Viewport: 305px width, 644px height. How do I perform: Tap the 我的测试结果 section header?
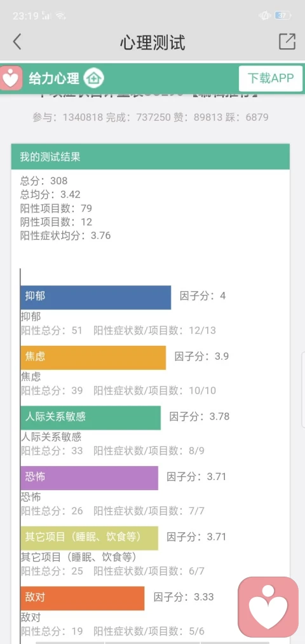150,156
